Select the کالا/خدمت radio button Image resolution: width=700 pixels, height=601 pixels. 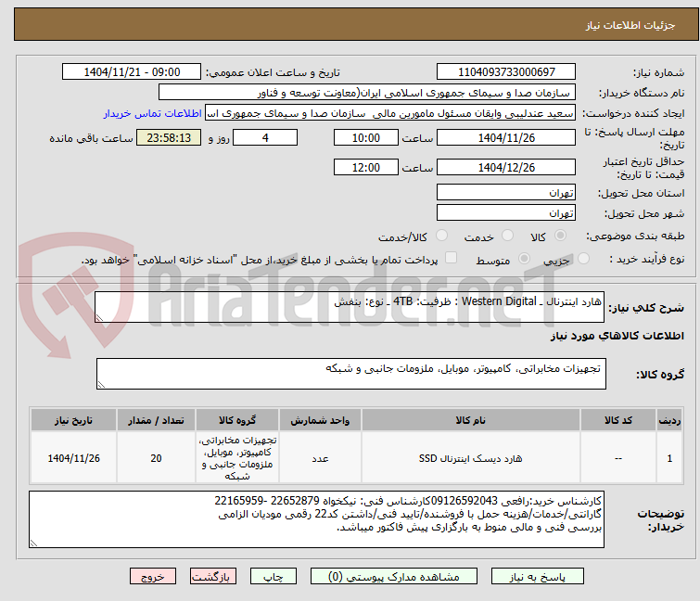pos(441,236)
